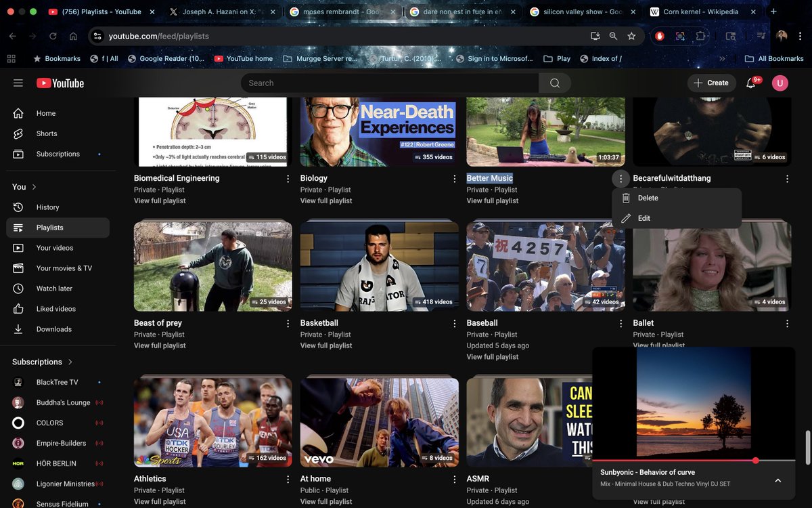This screenshot has width=812, height=508.
Task: Open the Athletics playlist thumbnail
Action: click(x=213, y=423)
